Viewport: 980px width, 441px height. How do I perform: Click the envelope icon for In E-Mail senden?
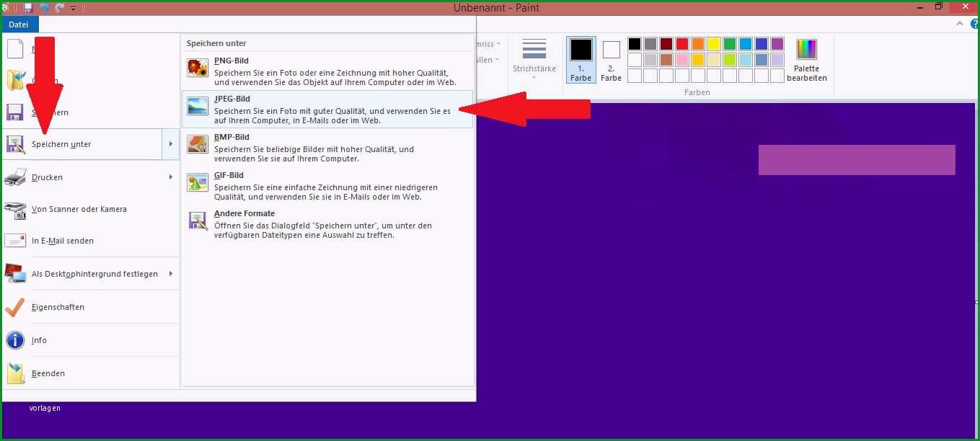(15, 241)
